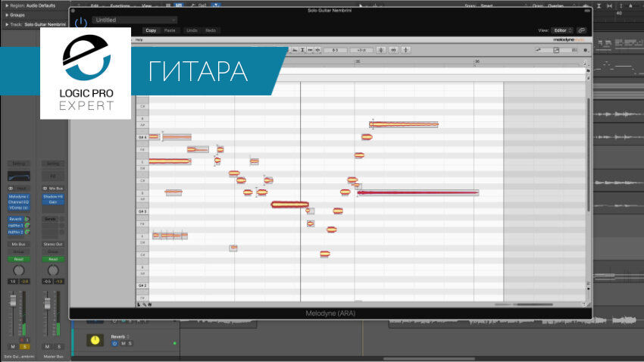The width and height of the screenshot is (644, 362).
Task: Select the timing tool icon in Melodyne toolbar
Action: pos(310,50)
